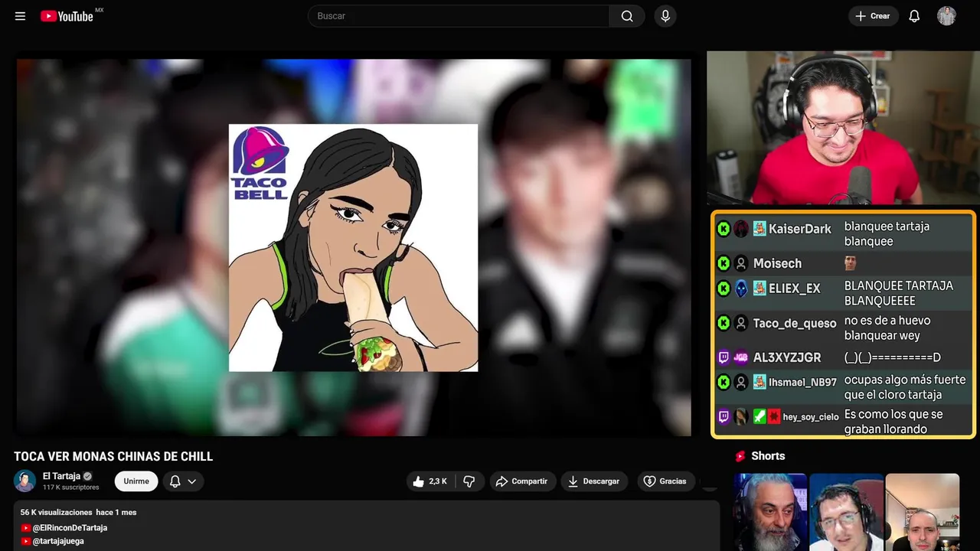The image size is (980, 551).
Task: Send a Gracias super thanks
Action: click(x=665, y=481)
